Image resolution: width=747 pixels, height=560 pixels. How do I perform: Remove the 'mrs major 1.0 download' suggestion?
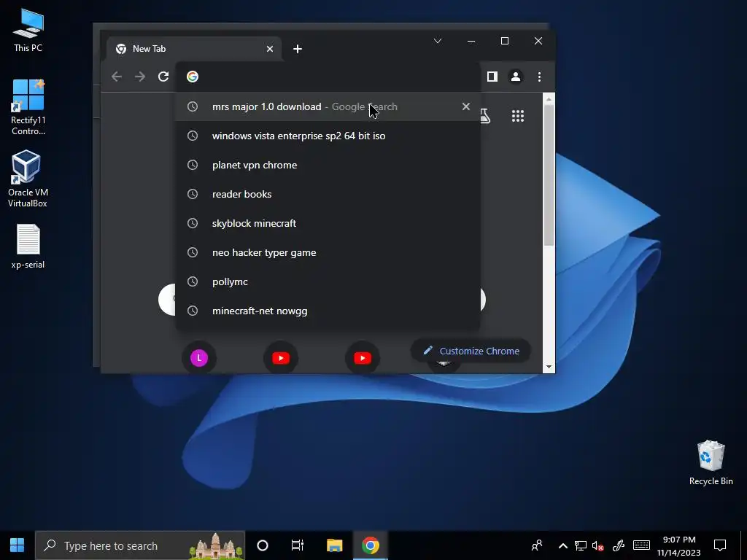(x=466, y=106)
